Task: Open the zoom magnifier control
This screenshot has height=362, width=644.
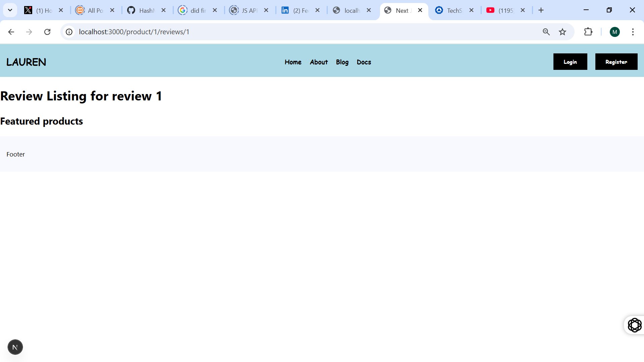Action: click(x=546, y=32)
